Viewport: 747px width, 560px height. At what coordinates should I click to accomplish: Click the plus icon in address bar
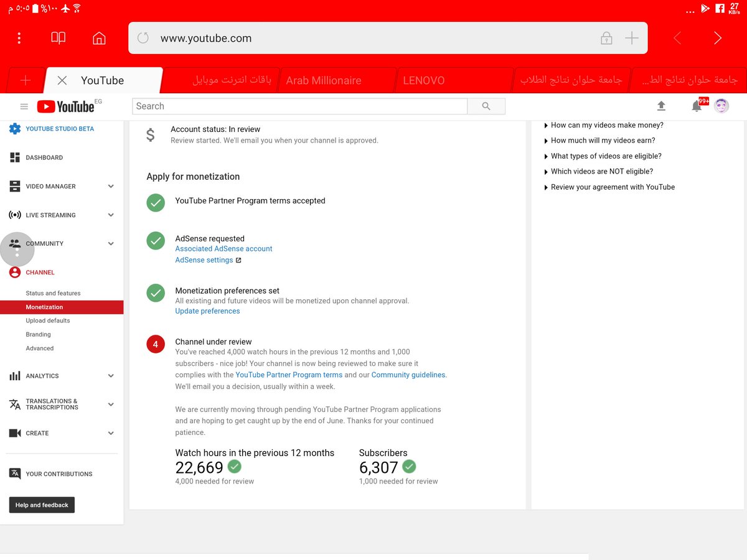tap(632, 38)
